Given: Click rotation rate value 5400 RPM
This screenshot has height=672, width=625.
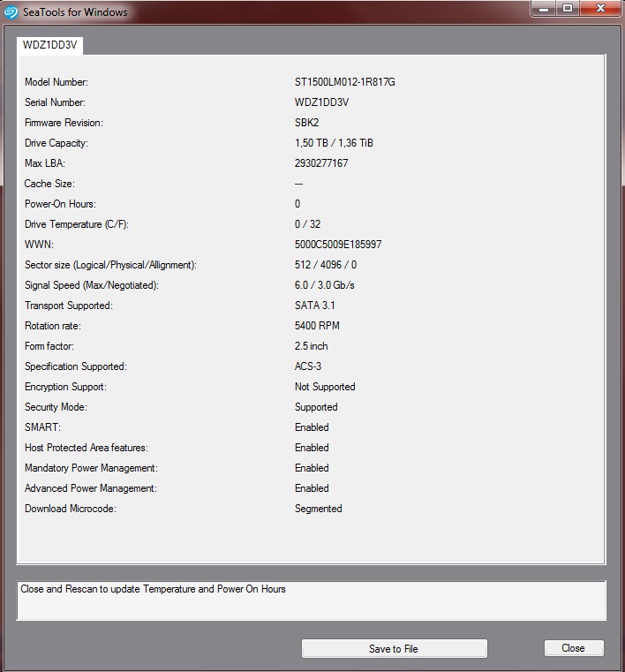Looking at the screenshot, I should tap(317, 326).
